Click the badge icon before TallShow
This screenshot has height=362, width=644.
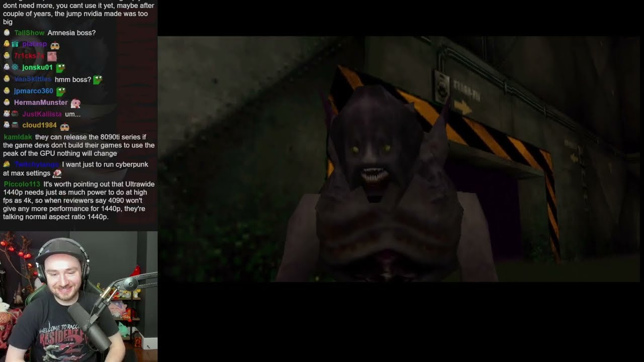(x=7, y=33)
